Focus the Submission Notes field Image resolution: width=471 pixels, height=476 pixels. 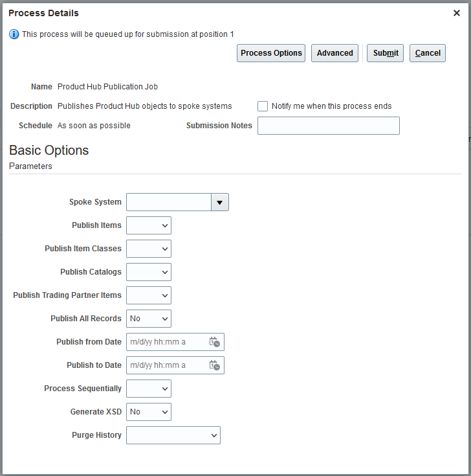[329, 126]
